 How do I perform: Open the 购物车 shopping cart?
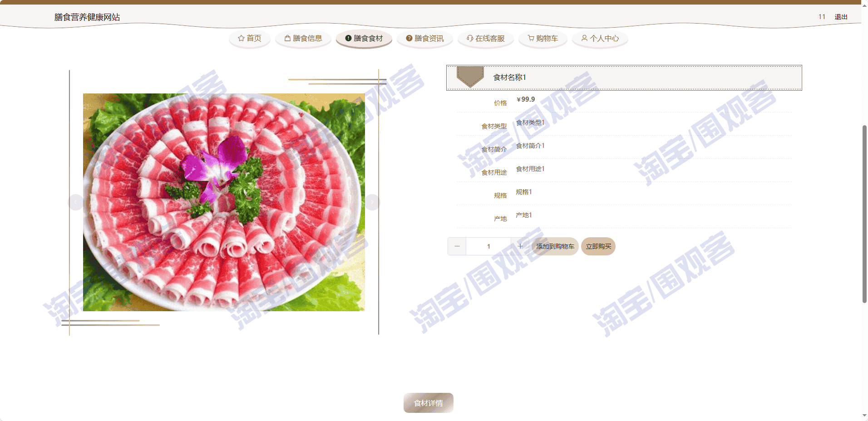pos(543,39)
